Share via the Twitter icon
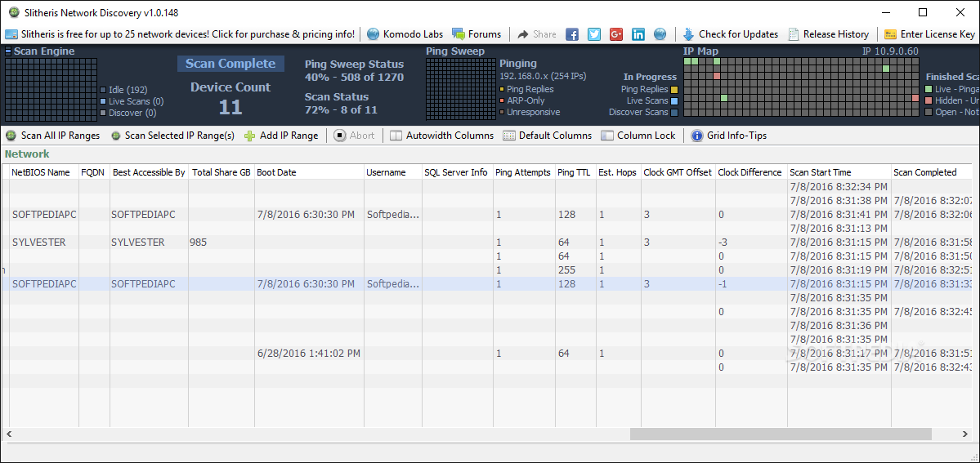Image resolution: width=980 pixels, height=463 pixels. coord(594,34)
